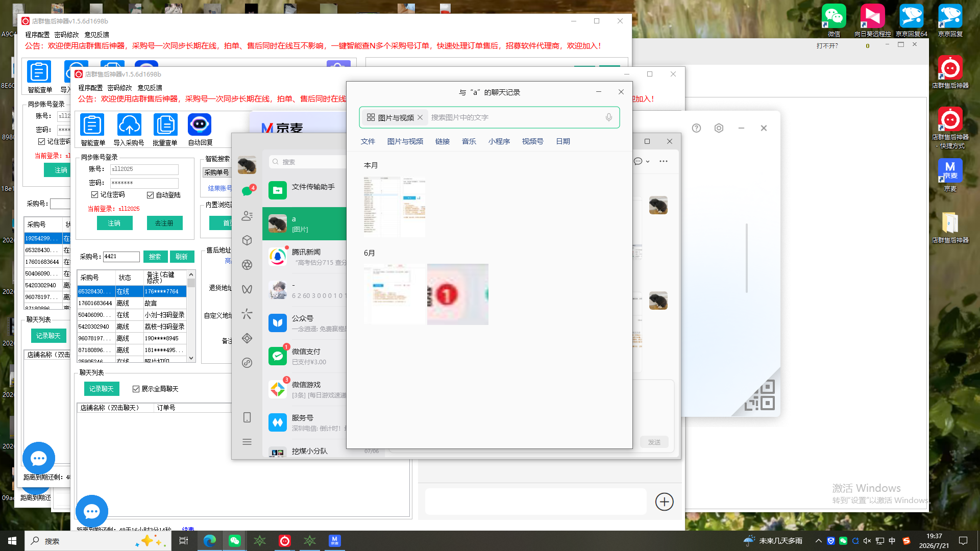980x551 pixels.
Task: Open Microsoft Edge from the taskbar
Action: 209,541
